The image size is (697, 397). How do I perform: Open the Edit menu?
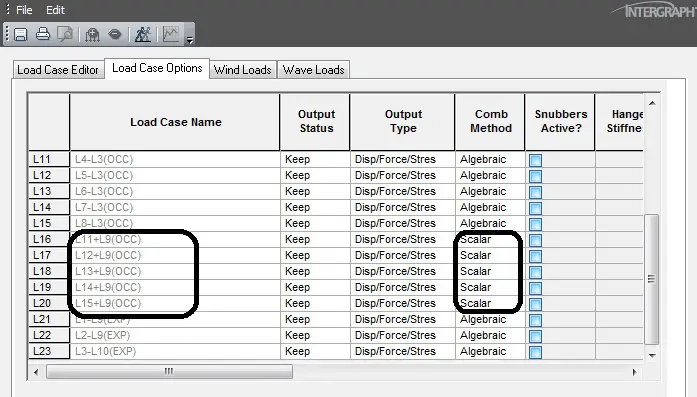coord(55,10)
